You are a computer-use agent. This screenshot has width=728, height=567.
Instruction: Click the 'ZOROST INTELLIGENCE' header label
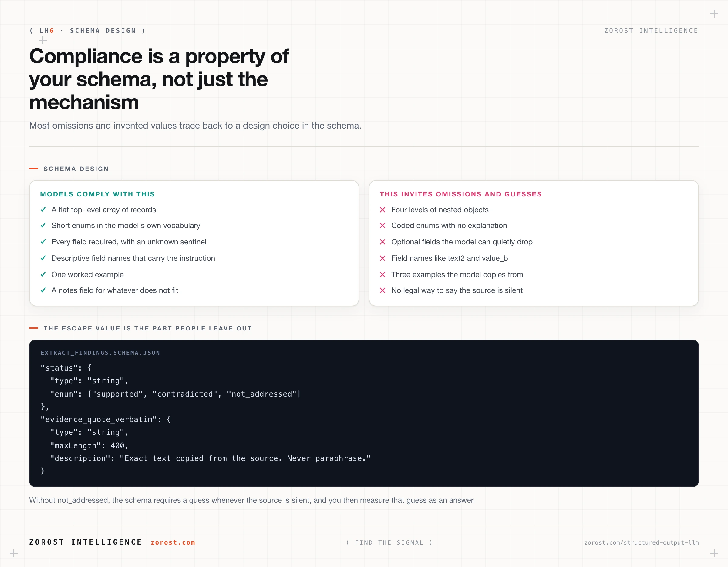[x=651, y=31]
